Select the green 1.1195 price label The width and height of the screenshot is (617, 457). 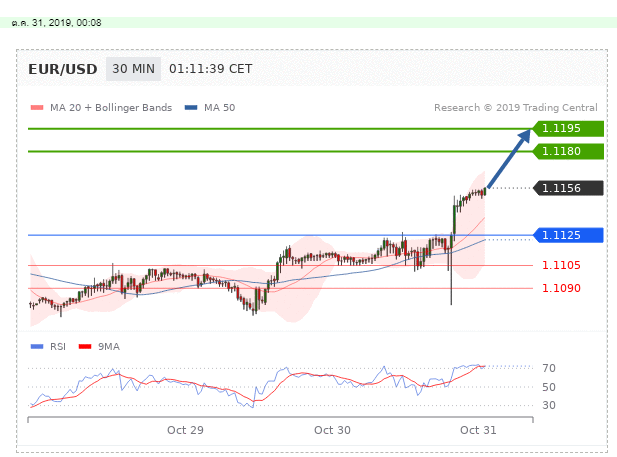point(569,128)
